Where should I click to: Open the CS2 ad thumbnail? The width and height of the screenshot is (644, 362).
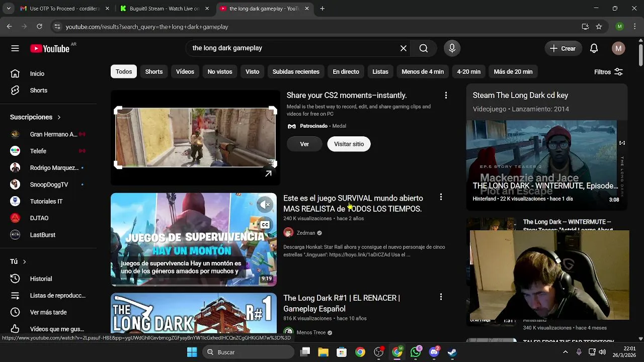(195, 137)
